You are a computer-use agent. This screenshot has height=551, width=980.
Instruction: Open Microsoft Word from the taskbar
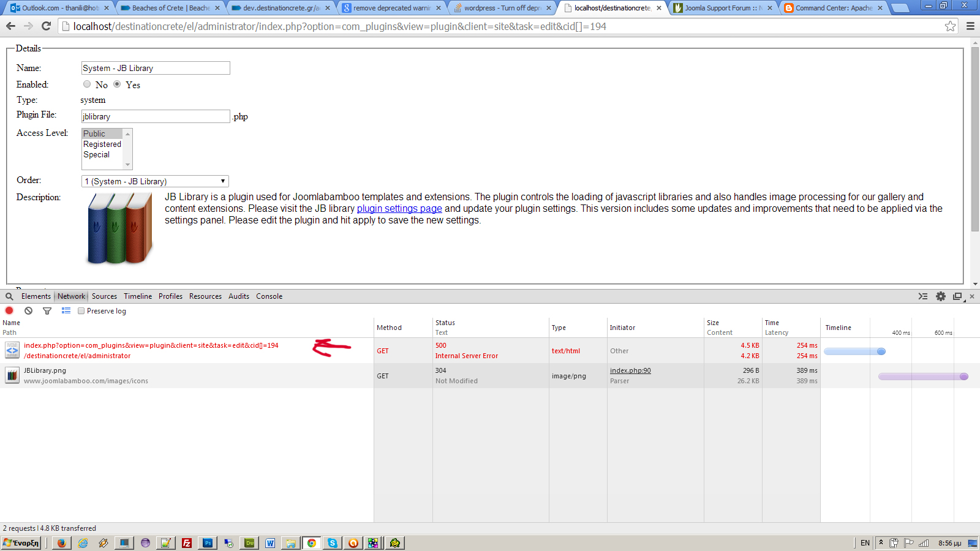click(x=270, y=543)
